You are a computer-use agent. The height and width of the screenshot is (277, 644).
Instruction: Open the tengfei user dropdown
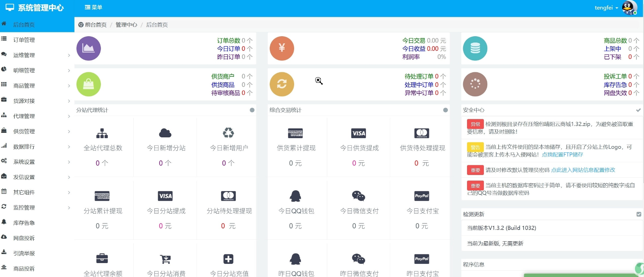click(606, 8)
